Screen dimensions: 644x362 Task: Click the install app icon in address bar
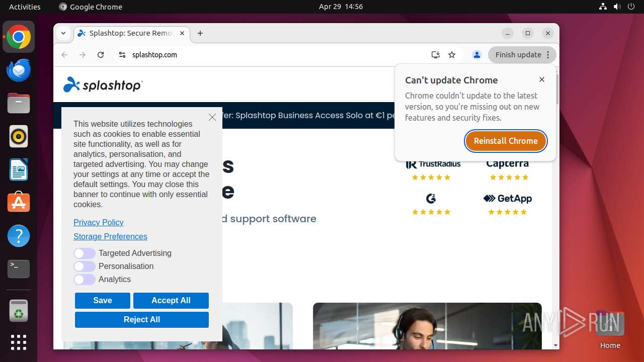click(x=436, y=55)
